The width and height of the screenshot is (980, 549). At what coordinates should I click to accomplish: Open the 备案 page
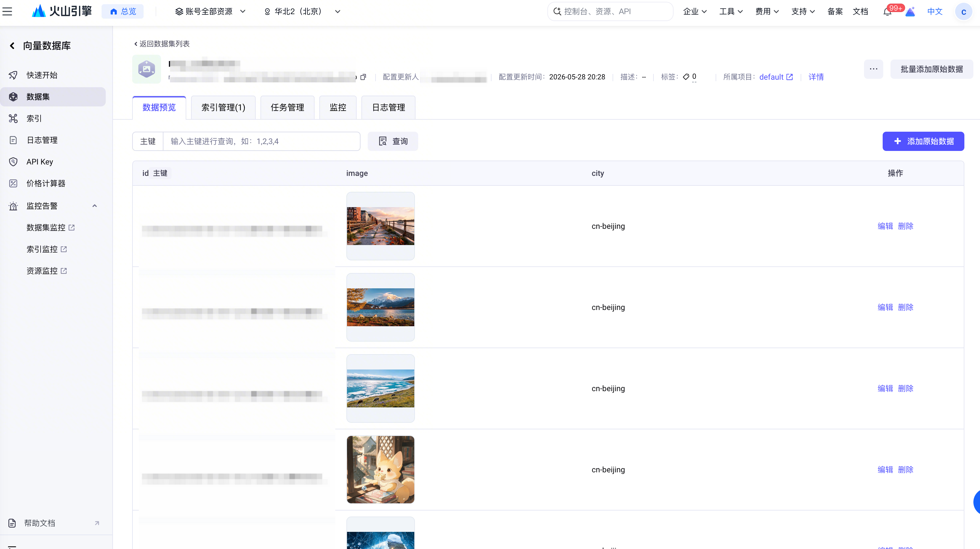(x=835, y=11)
